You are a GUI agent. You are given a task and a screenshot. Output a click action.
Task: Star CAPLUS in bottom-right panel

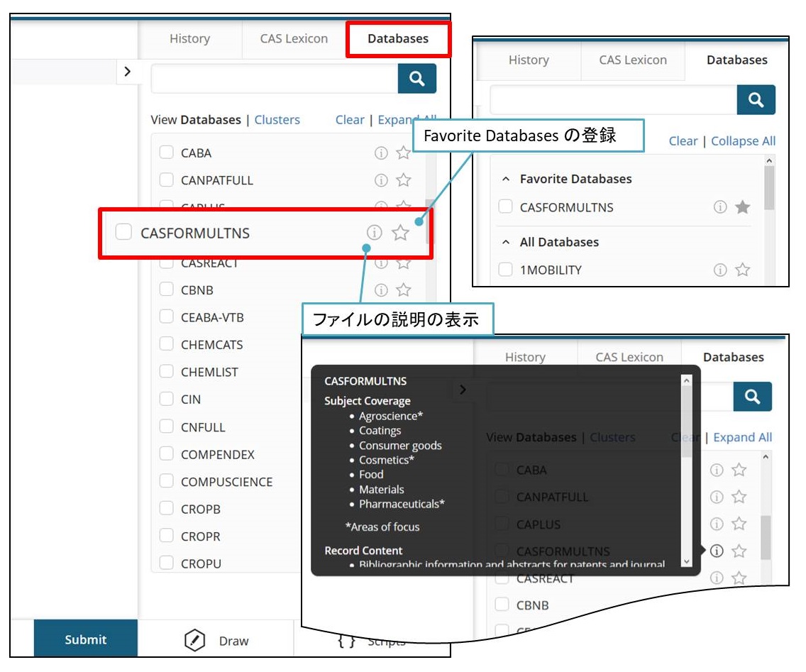pos(739,524)
